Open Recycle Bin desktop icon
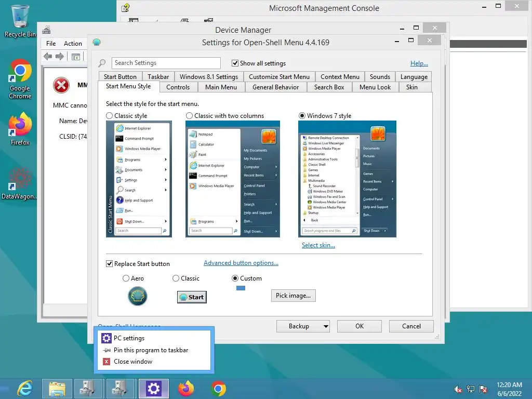The image size is (532, 399). pos(20,21)
